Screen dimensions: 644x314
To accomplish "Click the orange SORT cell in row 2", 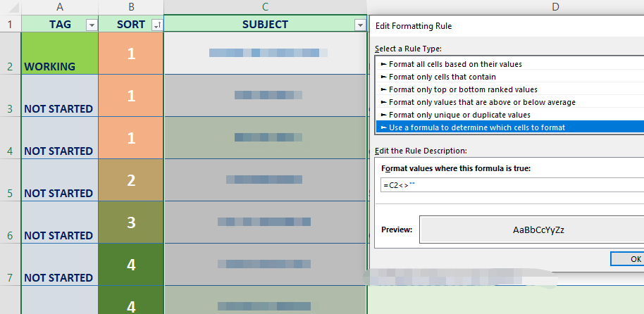I will (130, 54).
